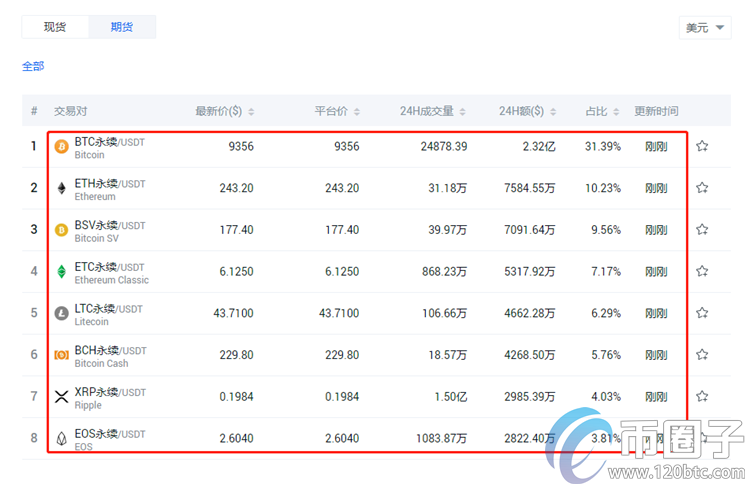Favorite the BTC perpetual pair star
The image size is (745, 484).
pos(702,146)
